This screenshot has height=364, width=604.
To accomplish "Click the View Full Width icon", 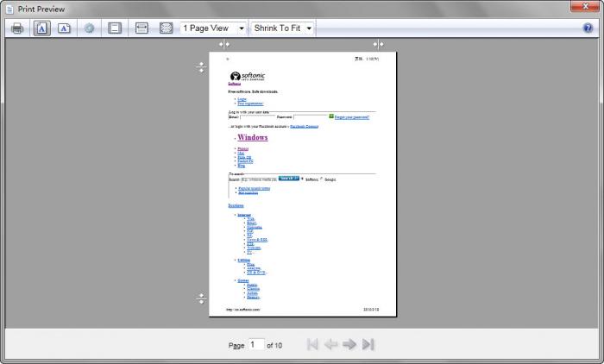I will pyautogui.click(x=142, y=28).
